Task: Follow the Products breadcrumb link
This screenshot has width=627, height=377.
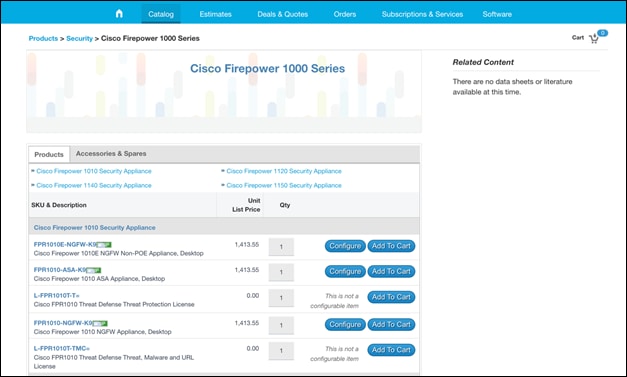Action: 43,38
